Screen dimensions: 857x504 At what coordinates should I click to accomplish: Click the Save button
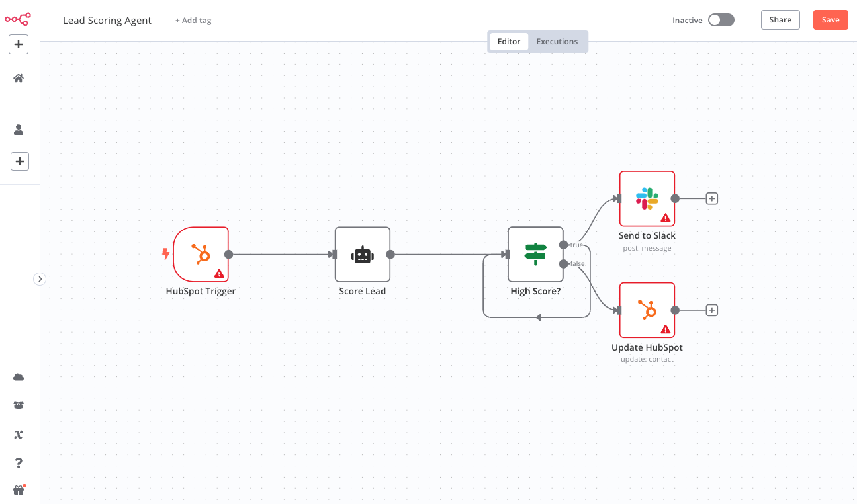point(831,20)
